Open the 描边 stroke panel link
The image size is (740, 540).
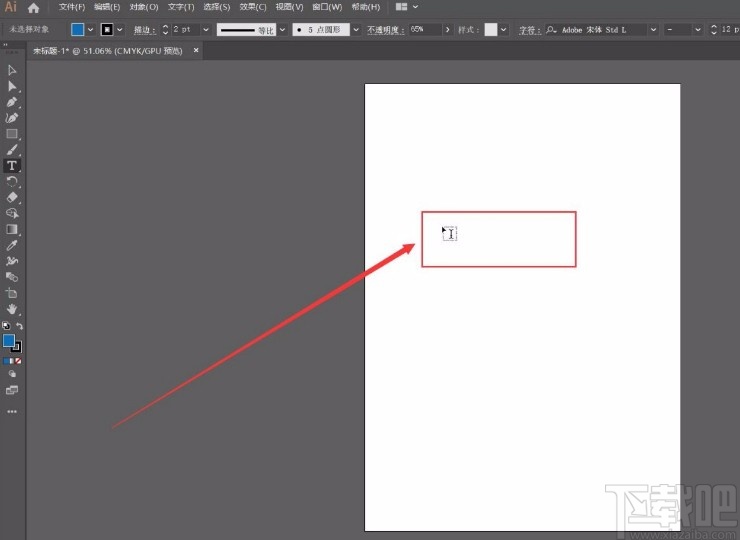pos(144,30)
